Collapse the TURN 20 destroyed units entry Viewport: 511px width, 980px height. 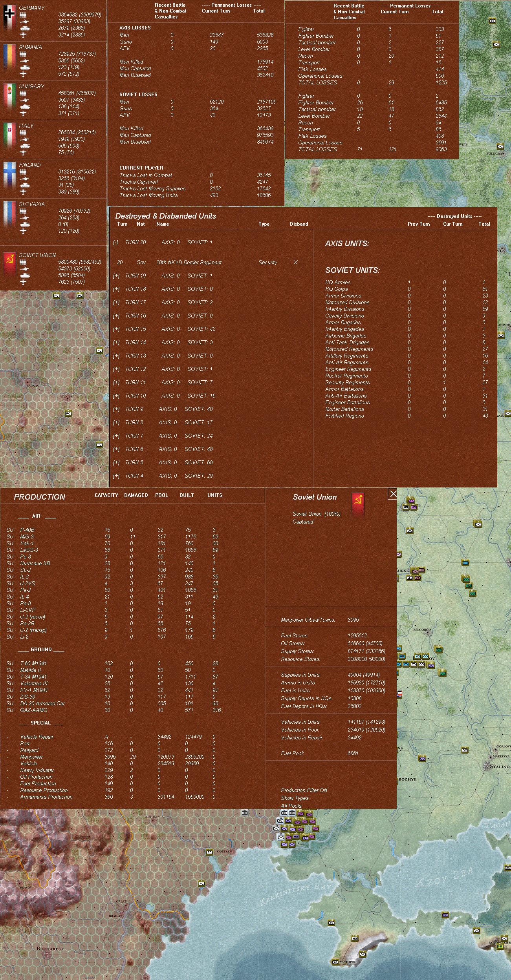pyautogui.click(x=115, y=243)
